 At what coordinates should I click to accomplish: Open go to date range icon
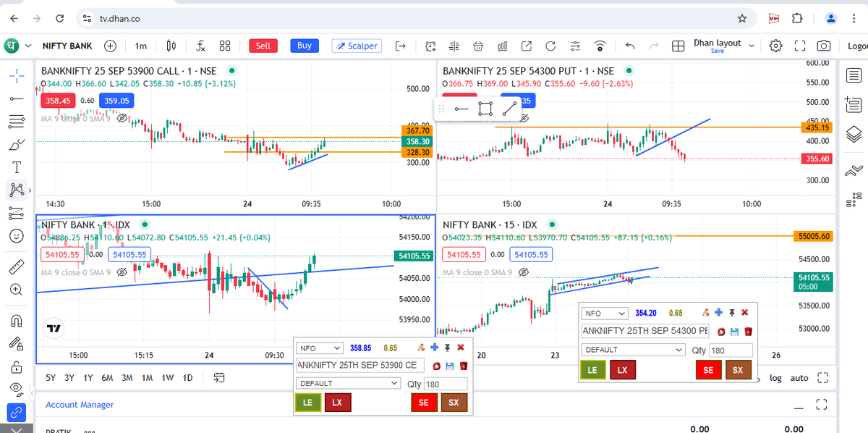(219, 377)
